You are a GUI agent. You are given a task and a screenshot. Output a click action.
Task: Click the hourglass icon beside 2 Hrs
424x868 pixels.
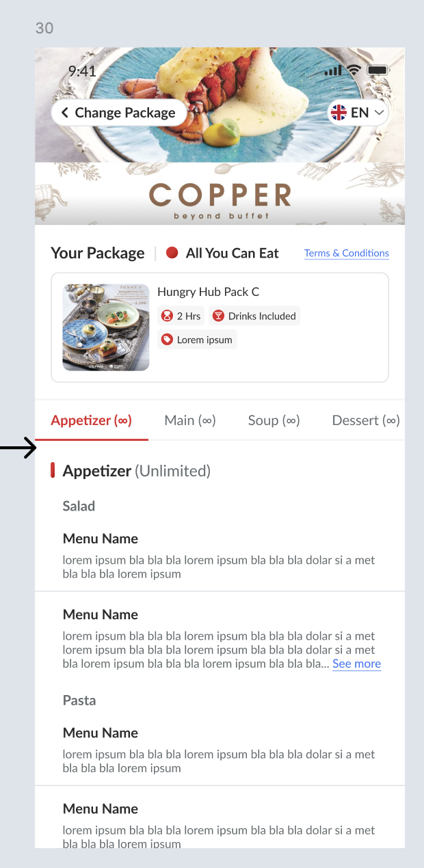(167, 316)
